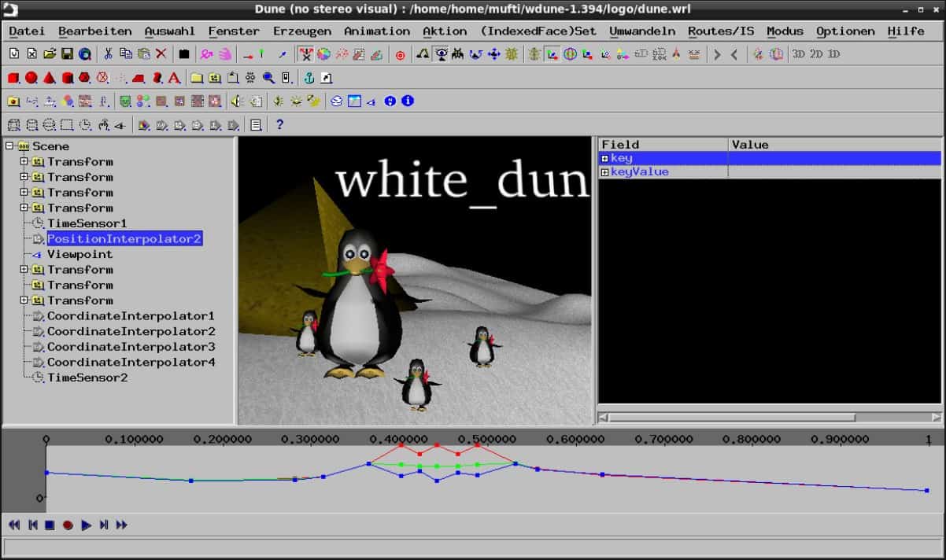The height and width of the screenshot is (560, 946).
Task: Click the right chevron toolbar icon
Action: tap(717, 54)
